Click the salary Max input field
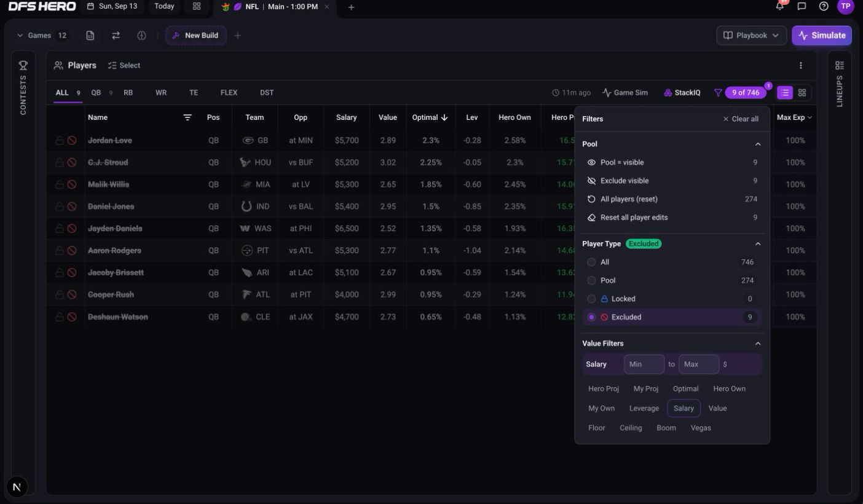 [x=699, y=364]
